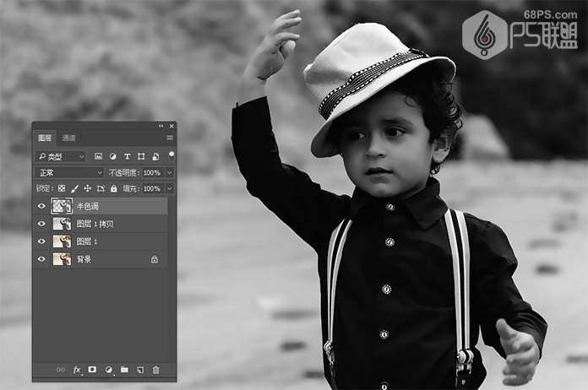Select the 背景 layer thumbnail

coord(62,259)
